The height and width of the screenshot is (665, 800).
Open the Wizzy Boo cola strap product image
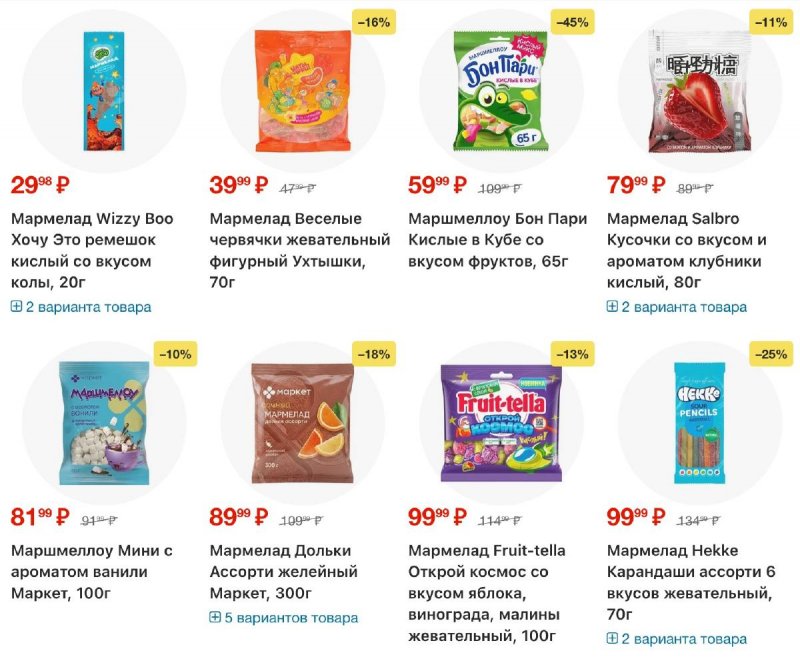tap(104, 91)
